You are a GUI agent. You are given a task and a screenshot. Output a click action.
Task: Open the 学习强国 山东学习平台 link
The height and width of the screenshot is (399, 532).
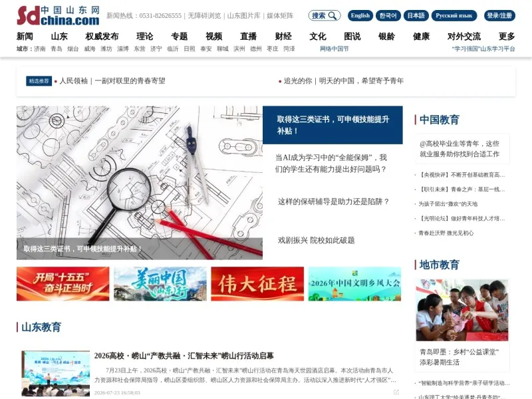[x=483, y=49]
